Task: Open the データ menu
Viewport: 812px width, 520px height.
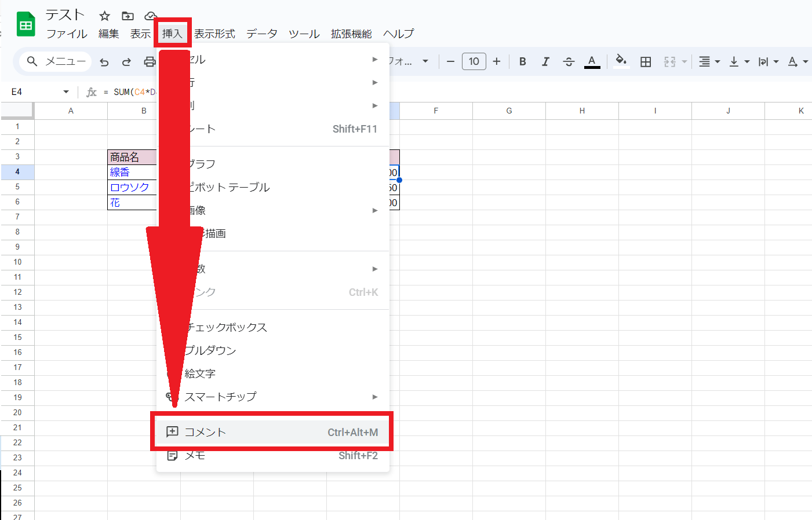Action: [x=261, y=34]
